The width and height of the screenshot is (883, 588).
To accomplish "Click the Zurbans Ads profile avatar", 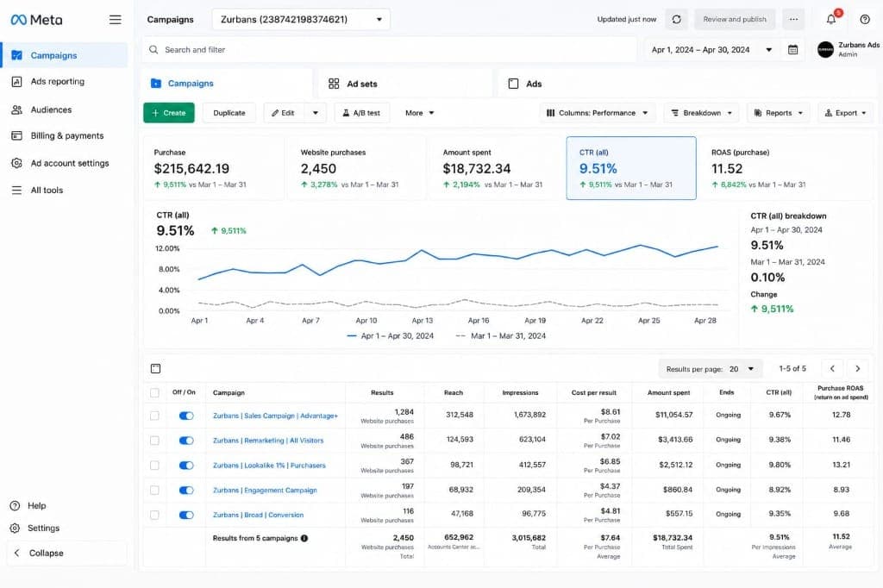I will point(825,49).
